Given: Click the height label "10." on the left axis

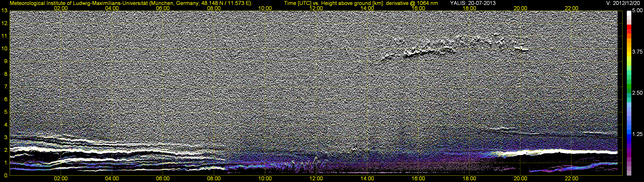Looking at the screenshot, I should click(5, 49).
